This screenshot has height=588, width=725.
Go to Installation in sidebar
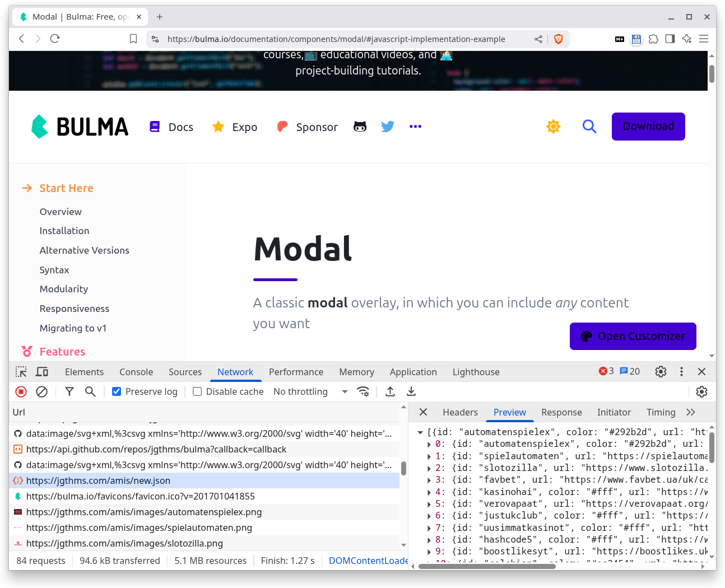(x=64, y=231)
